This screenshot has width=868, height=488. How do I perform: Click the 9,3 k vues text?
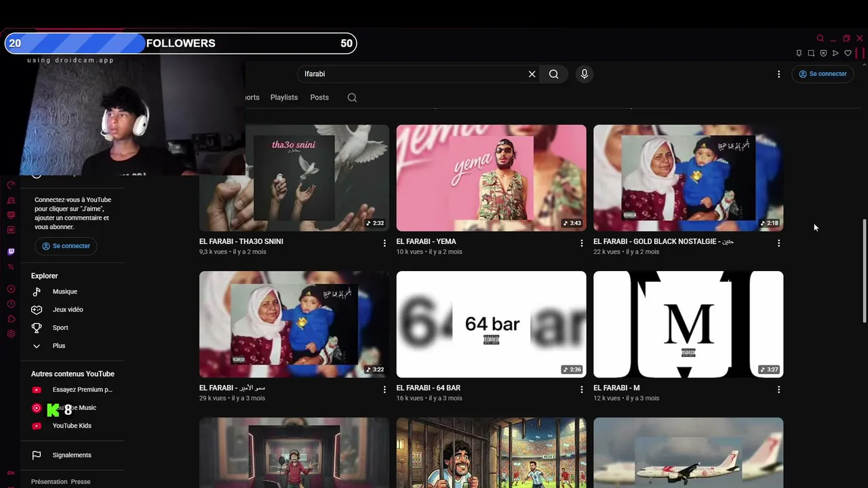tap(214, 251)
